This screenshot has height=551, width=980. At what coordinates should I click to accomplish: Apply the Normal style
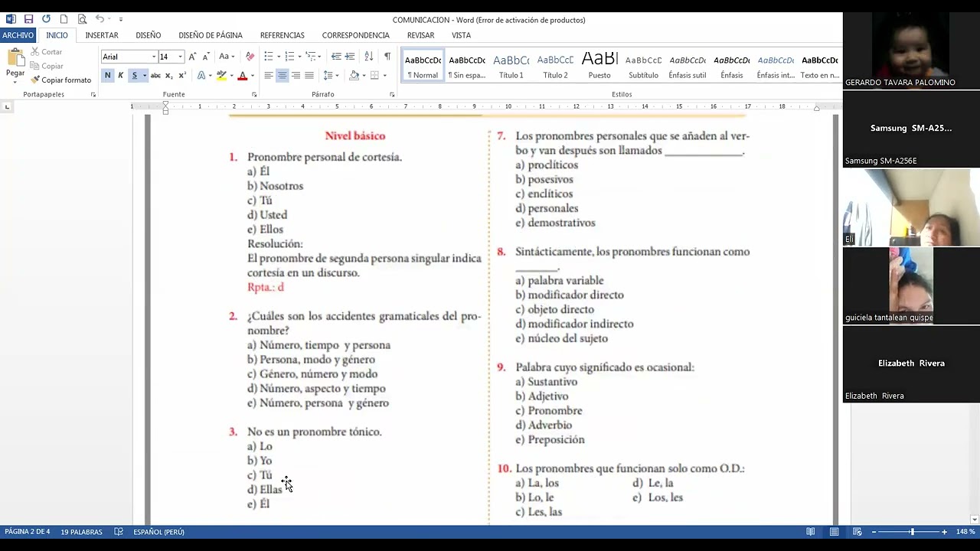point(423,66)
